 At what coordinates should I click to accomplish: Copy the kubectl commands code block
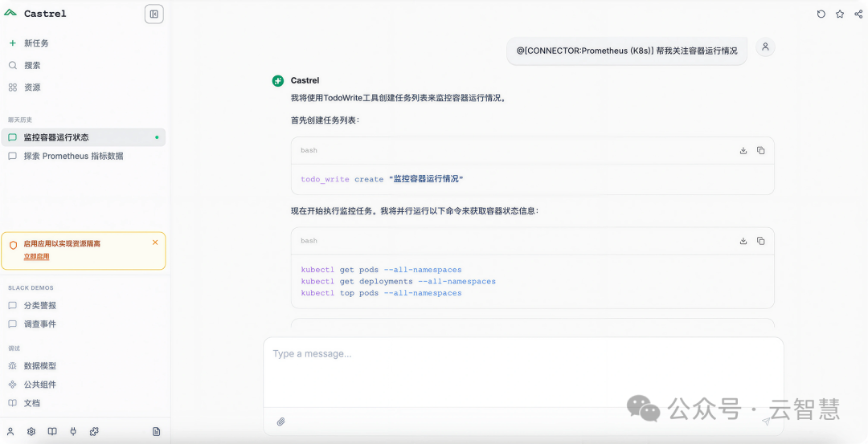coord(761,241)
